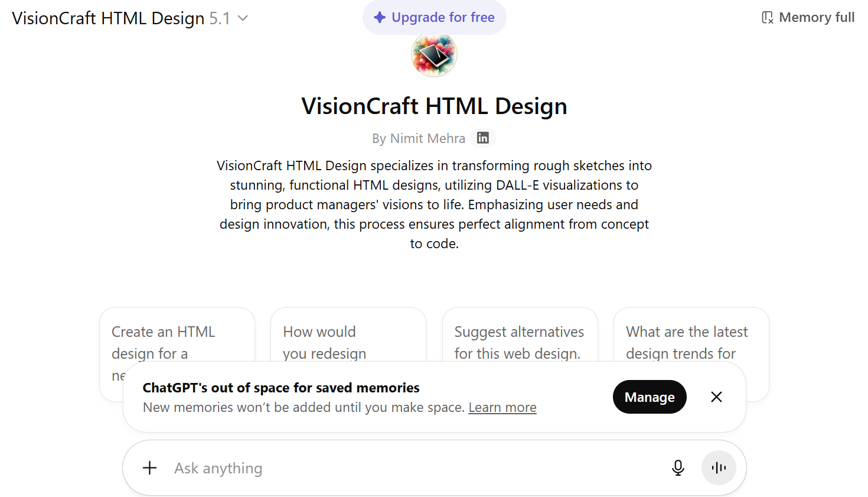Select the 'Create an HTML design' suggestion card

pos(177,343)
